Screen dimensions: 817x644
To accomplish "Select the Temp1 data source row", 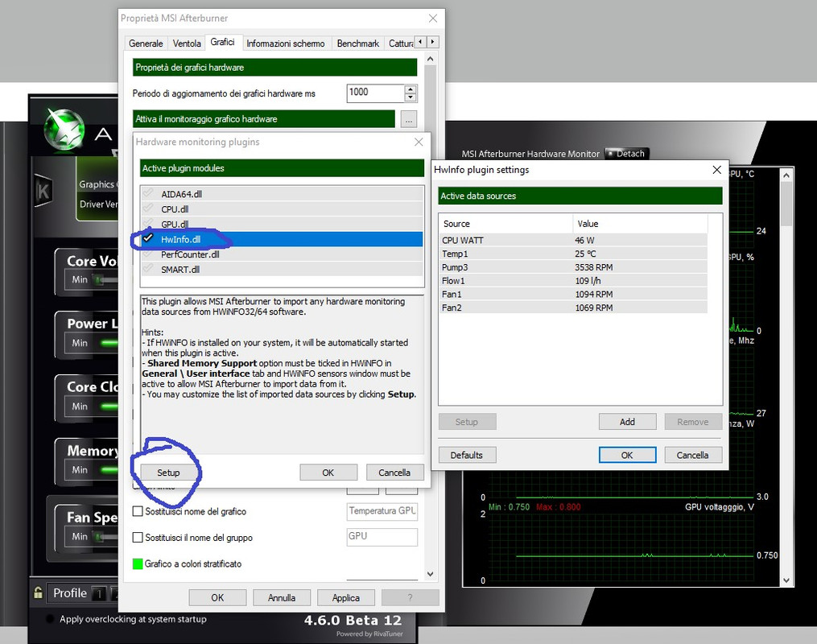I will [x=573, y=254].
